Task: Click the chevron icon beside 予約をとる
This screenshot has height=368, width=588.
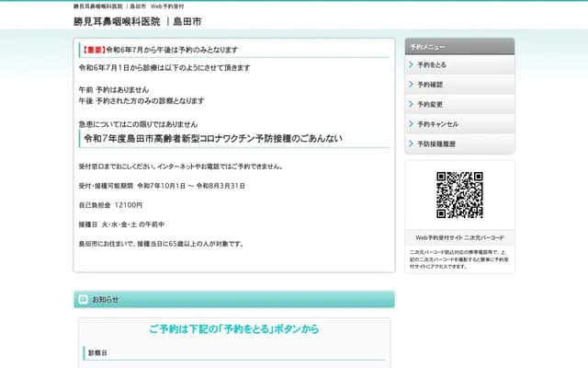Action: click(410, 64)
